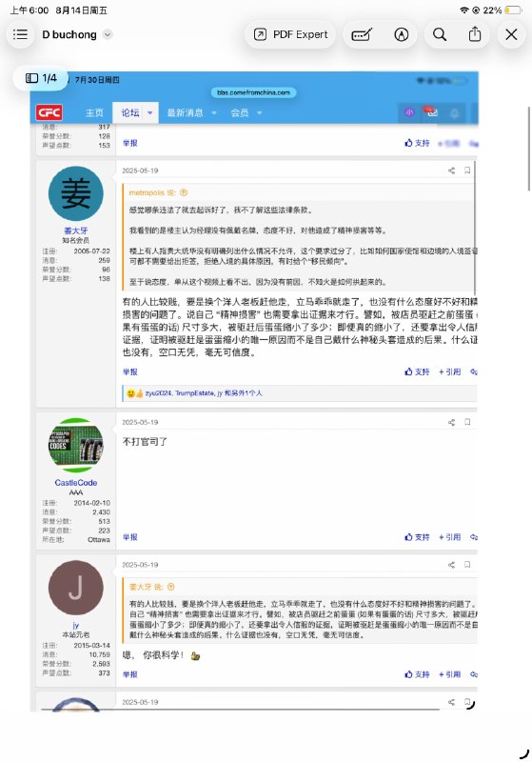Bookmark jy's post
Viewport: 532px width, 762px height.
click(467, 565)
